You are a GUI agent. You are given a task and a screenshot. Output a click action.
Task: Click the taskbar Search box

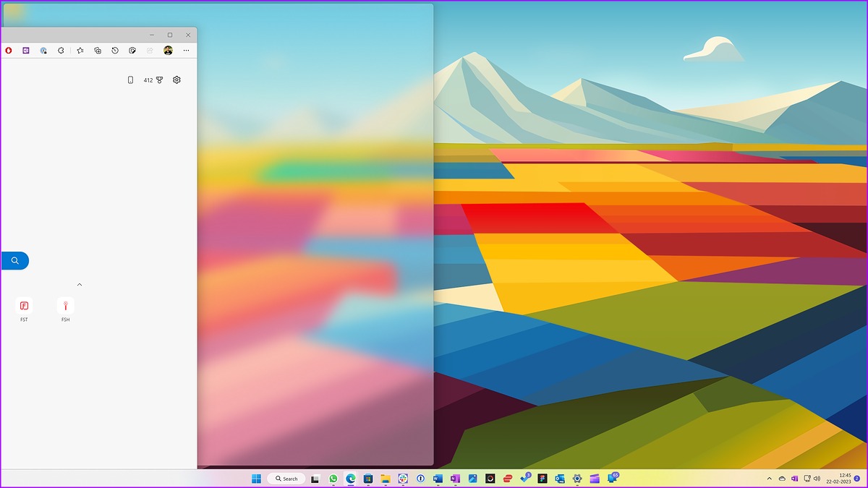point(286,479)
